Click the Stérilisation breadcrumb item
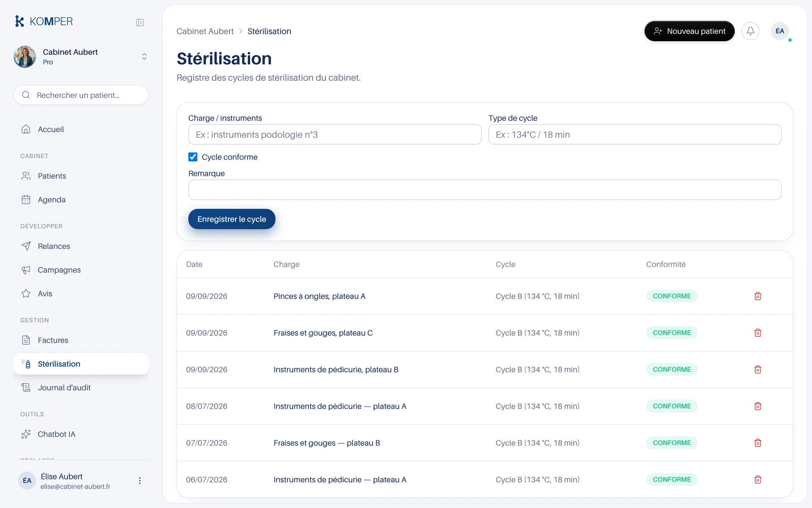The width and height of the screenshot is (812, 508). pyautogui.click(x=269, y=31)
